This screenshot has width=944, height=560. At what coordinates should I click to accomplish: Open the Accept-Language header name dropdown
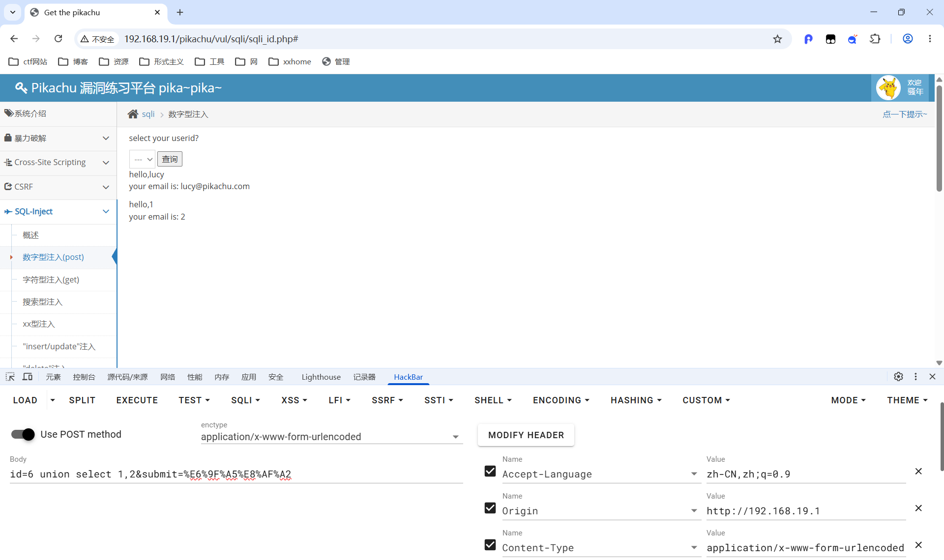(x=694, y=474)
